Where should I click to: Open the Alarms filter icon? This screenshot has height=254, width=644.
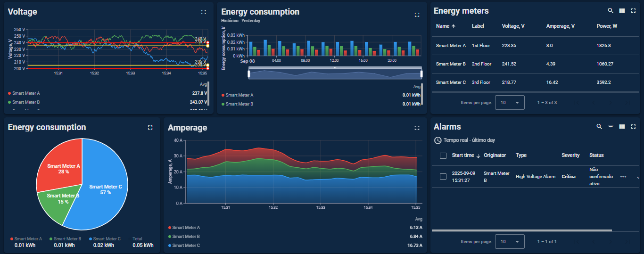pyautogui.click(x=611, y=126)
